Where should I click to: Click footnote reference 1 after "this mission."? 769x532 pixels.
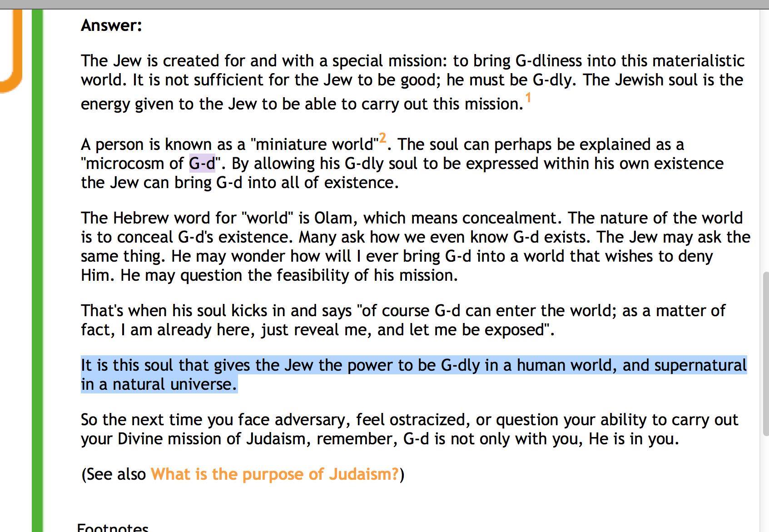coord(528,98)
